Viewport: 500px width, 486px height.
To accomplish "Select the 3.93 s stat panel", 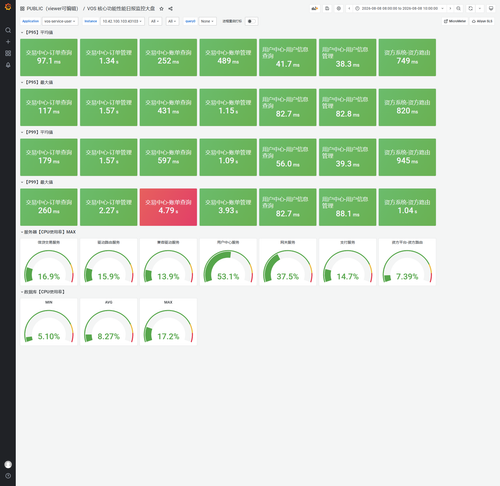I will [228, 207].
